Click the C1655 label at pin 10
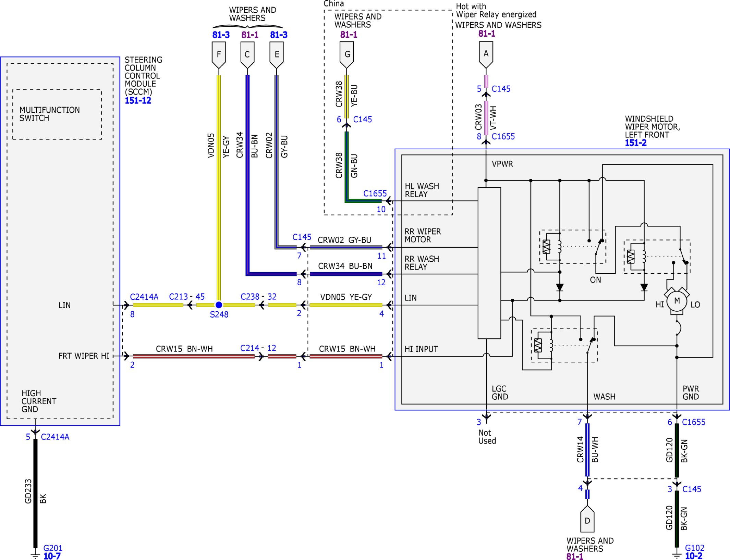This screenshot has width=730, height=560. tap(375, 194)
